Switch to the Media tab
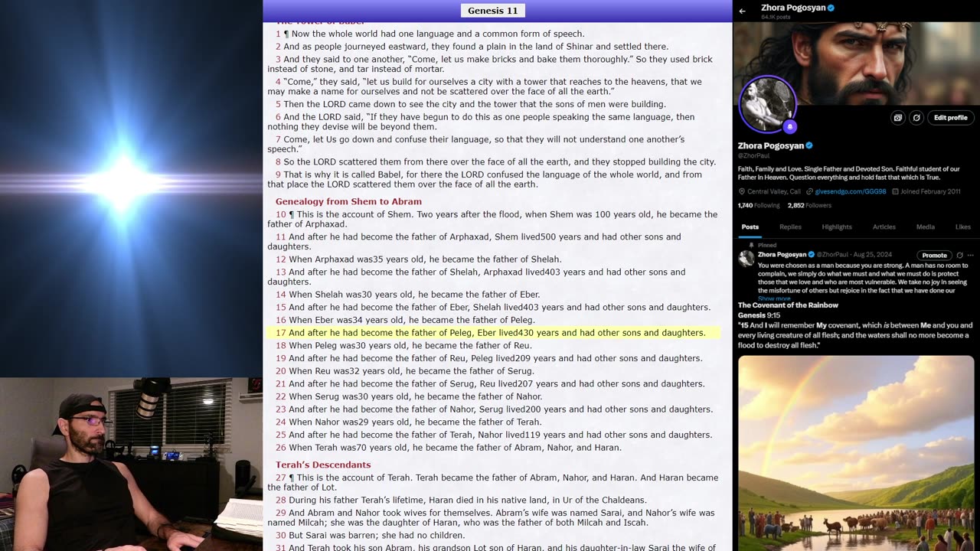 point(926,227)
